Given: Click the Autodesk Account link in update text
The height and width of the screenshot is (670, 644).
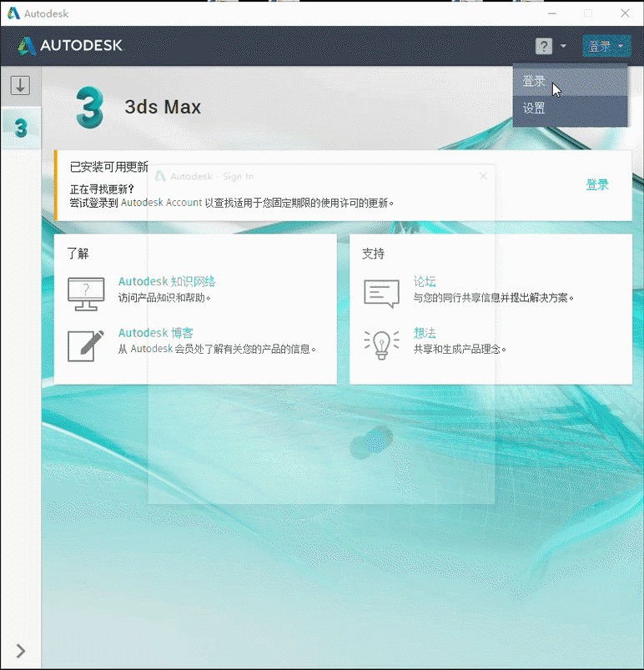Looking at the screenshot, I should pyautogui.click(x=161, y=203).
